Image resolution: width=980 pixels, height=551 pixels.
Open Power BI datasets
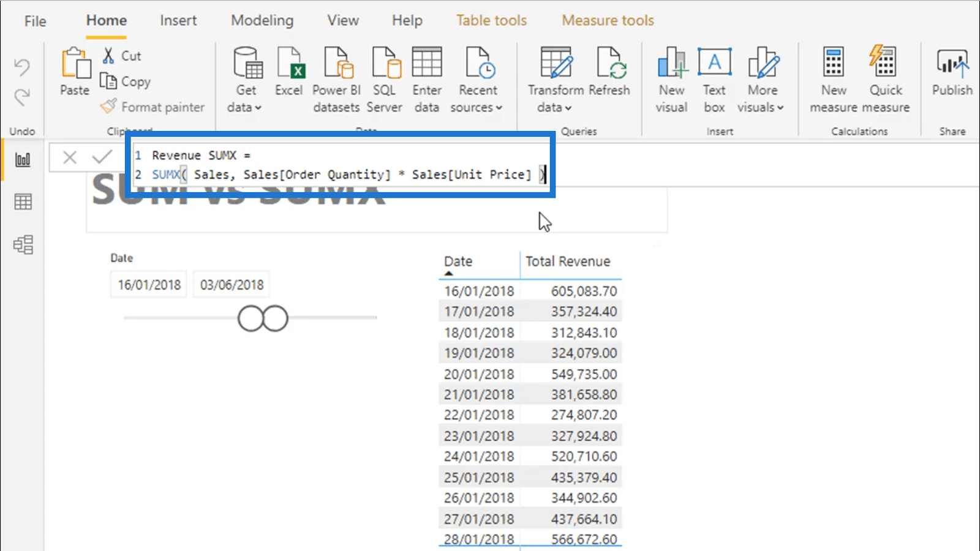(336, 80)
